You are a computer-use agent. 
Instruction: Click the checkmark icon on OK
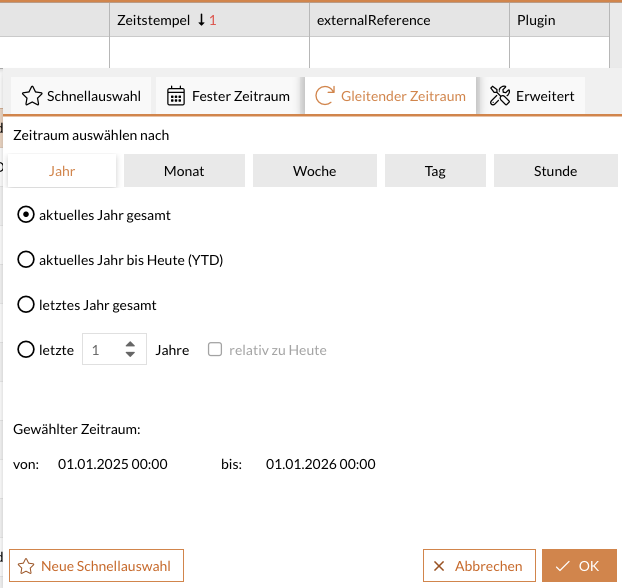tap(562, 566)
